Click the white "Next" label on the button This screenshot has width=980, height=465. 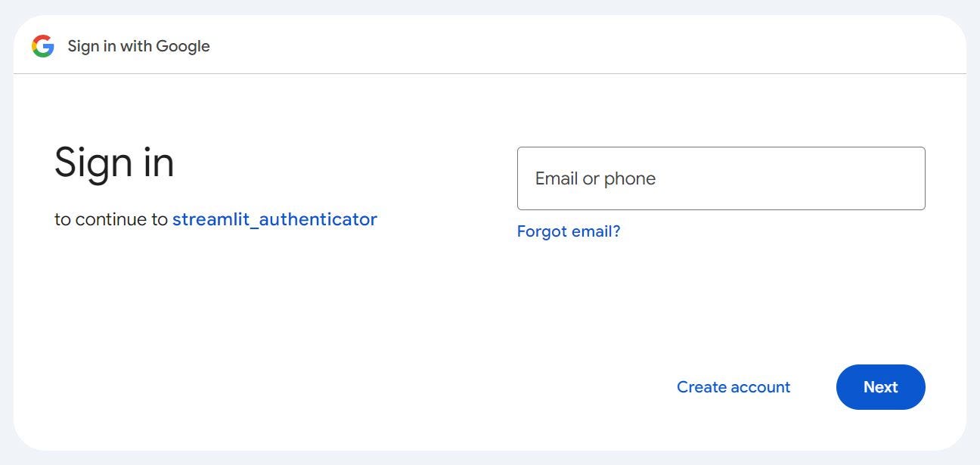(880, 387)
